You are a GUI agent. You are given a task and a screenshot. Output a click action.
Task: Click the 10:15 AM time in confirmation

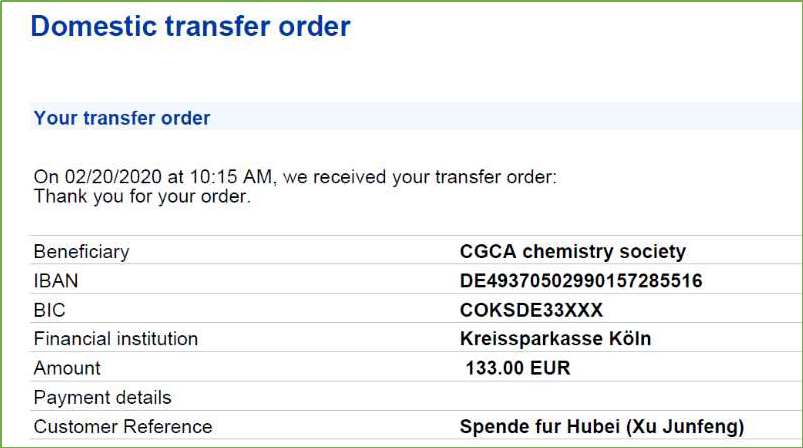(230, 177)
